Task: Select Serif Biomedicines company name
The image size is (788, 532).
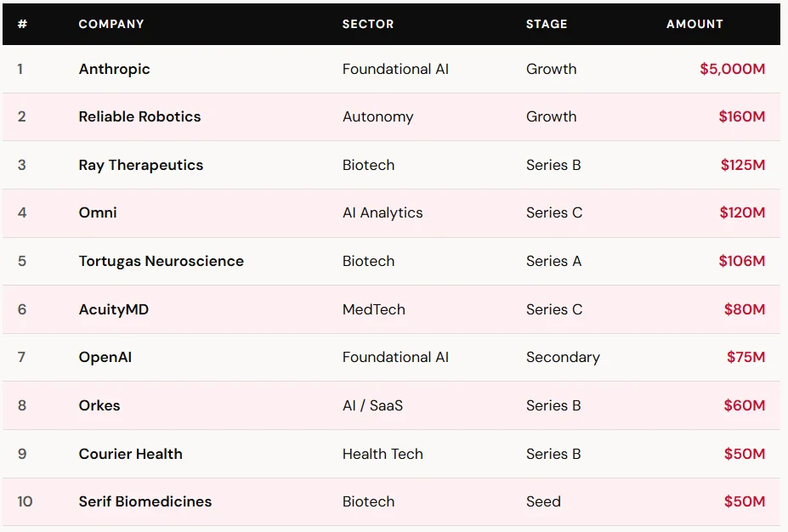Action: pyautogui.click(x=145, y=501)
